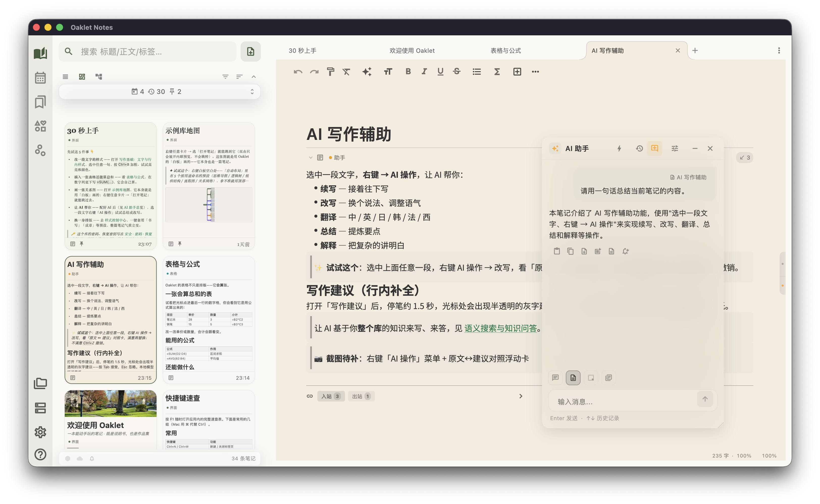Image resolution: width=820 pixels, height=504 pixels.
Task: Click the search box for titles and tags
Action: [x=148, y=52]
